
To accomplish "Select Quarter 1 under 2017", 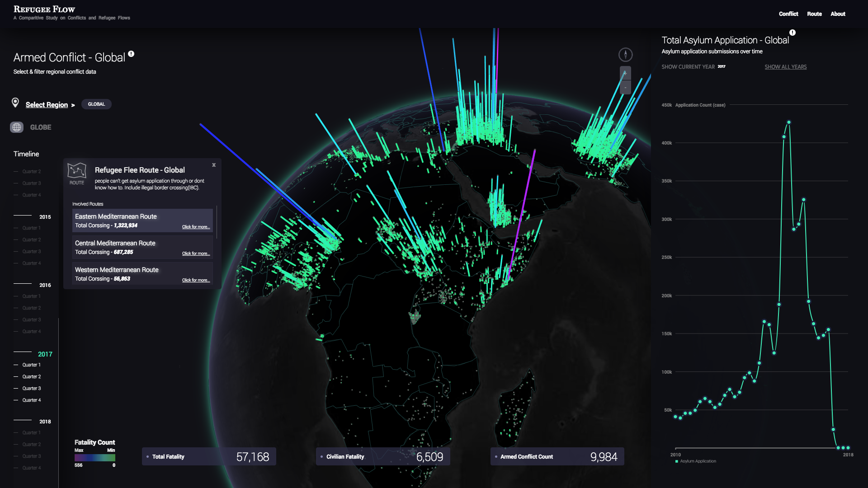I will click(x=31, y=365).
